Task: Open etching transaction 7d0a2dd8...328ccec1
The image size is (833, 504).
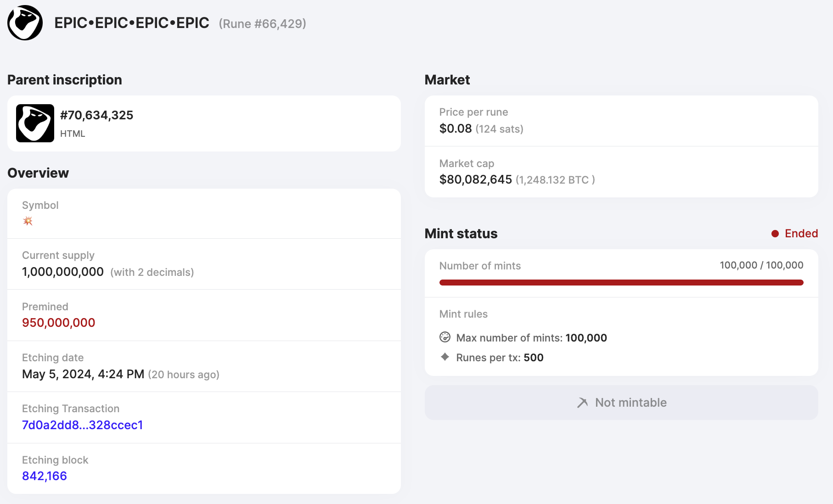Action: click(83, 425)
